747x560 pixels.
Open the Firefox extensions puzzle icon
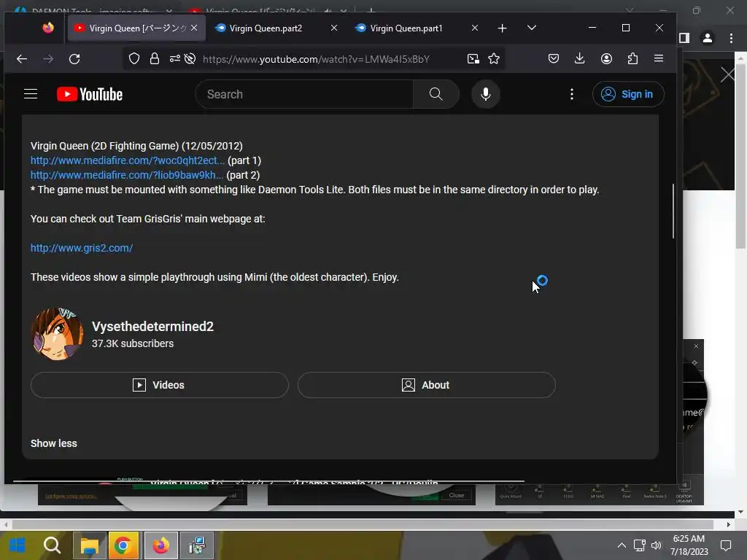pyautogui.click(x=632, y=58)
